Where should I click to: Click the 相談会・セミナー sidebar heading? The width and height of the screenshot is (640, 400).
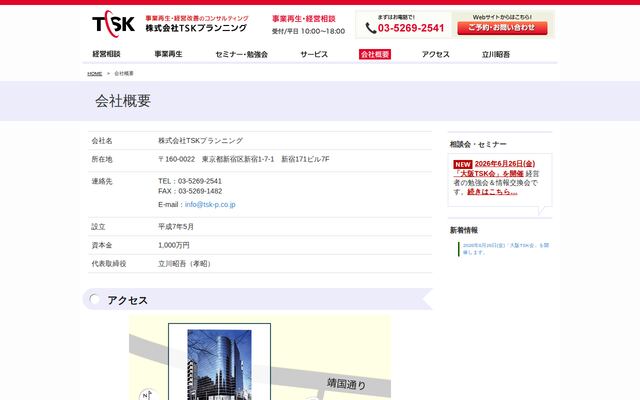(x=478, y=144)
